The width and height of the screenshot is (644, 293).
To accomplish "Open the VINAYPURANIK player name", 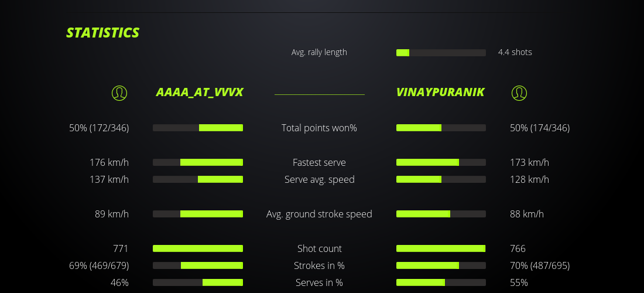I will click(x=440, y=93).
